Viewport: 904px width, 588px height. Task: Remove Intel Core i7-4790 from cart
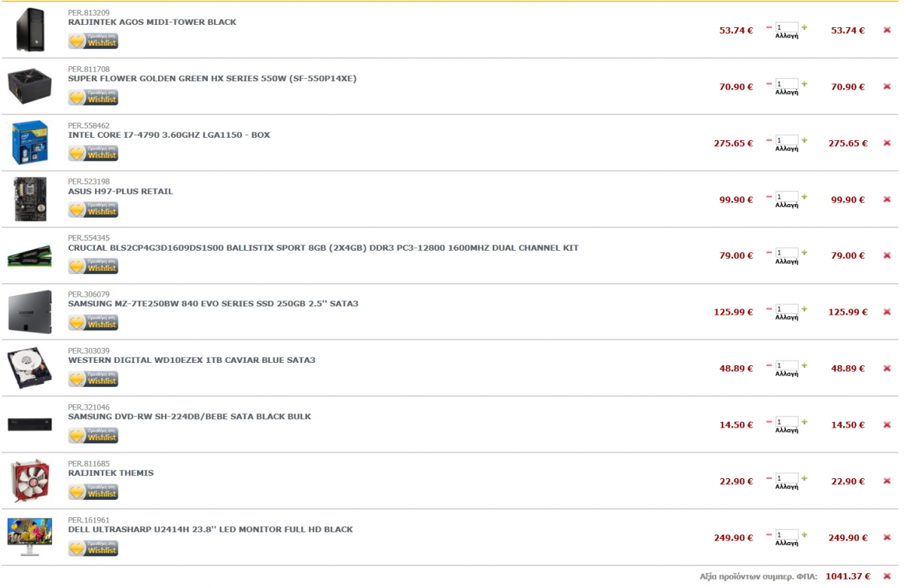point(887,143)
